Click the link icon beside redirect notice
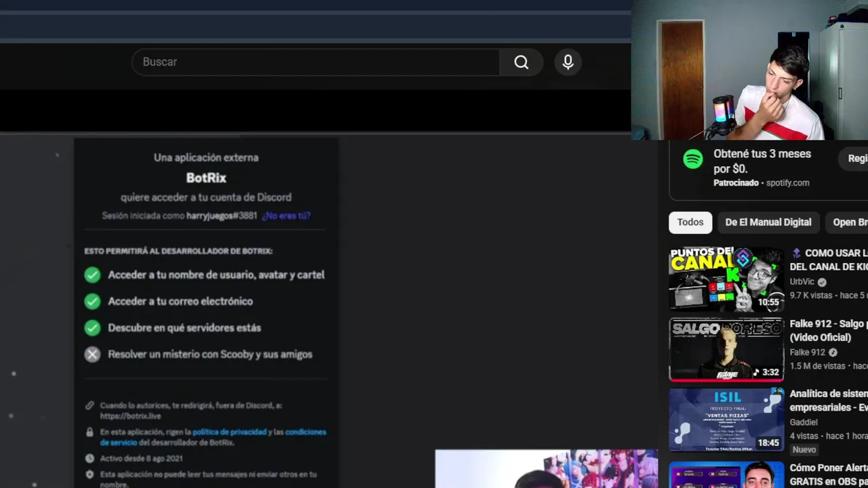The width and height of the screenshot is (868, 488). pos(90,405)
